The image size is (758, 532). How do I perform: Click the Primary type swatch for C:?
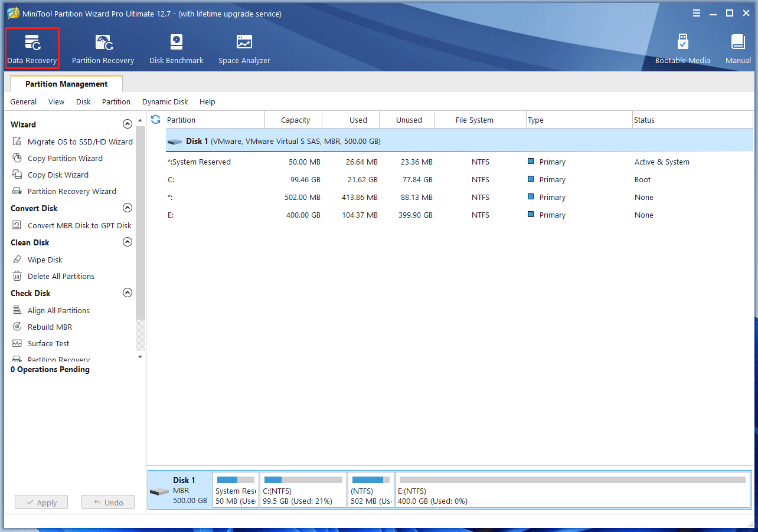pyautogui.click(x=531, y=179)
